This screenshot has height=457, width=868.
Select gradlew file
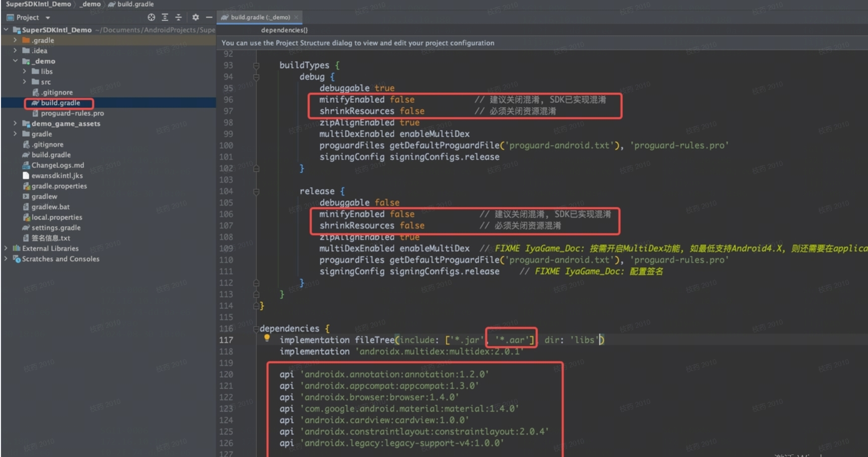pos(40,196)
